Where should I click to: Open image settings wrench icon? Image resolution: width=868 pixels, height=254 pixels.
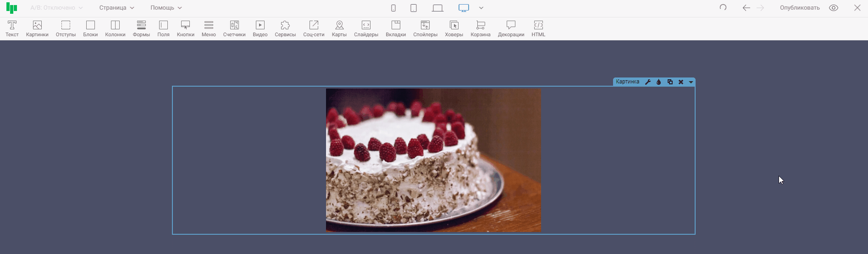click(x=648, y=82)
